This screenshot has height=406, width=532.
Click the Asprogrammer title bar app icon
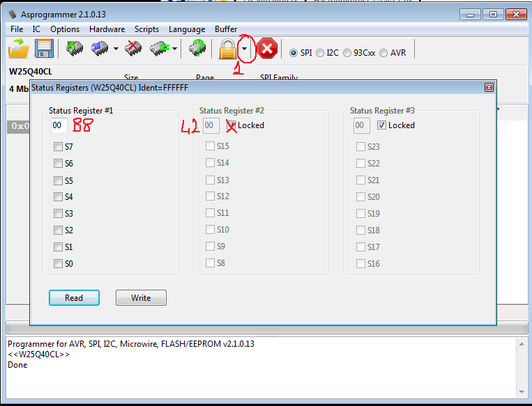(13, 14)
